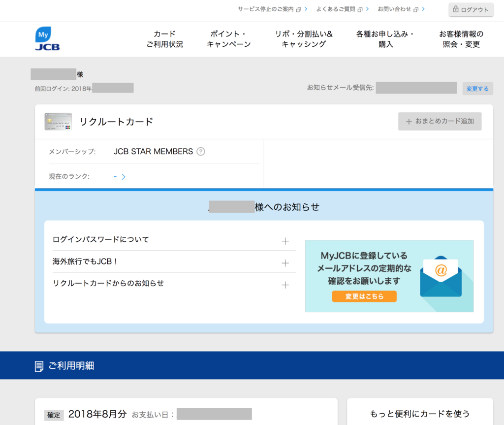Click orange 変更はこちら button
Viewport: 504px width, 425px height.
[x=364, y=296]
